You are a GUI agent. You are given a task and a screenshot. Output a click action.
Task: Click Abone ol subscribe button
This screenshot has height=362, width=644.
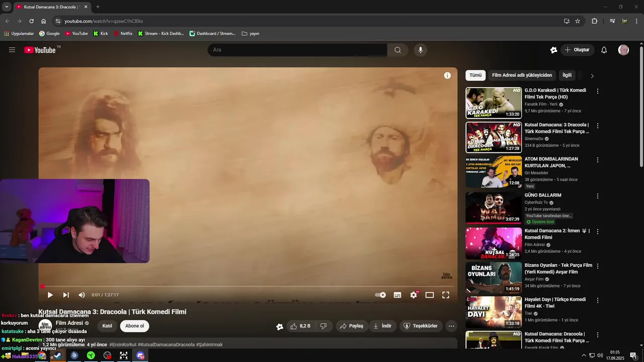[134, 326]
